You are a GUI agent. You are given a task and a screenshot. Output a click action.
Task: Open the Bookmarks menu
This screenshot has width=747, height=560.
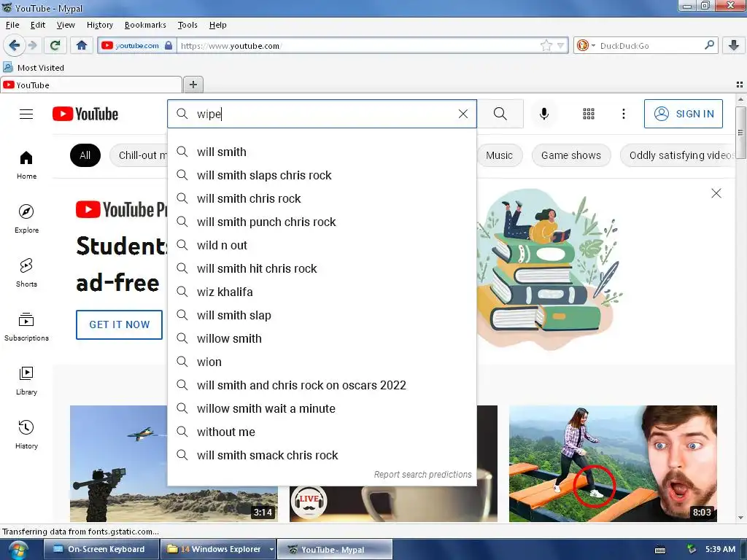[x=145, y=25]
